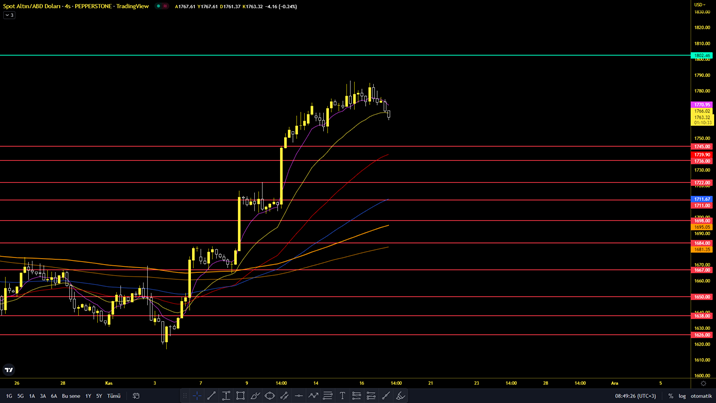716x403 pixels.
Task: Toggle log scale mode
Action: (x=681, y=396)
